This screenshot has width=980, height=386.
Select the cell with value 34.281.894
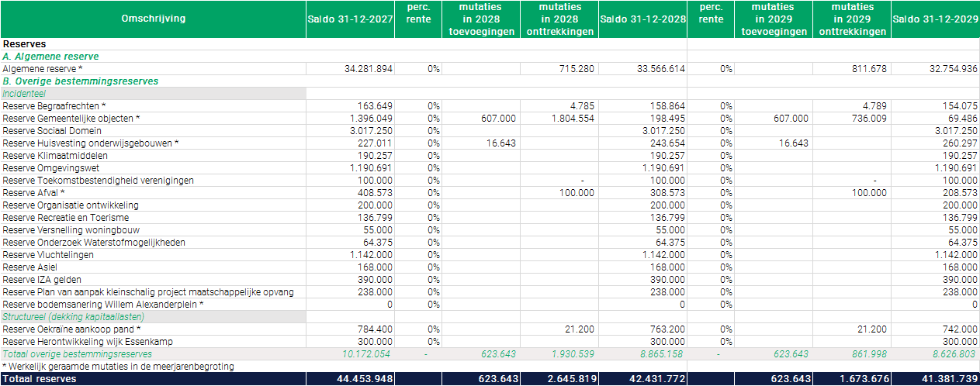tap(368, 69)
